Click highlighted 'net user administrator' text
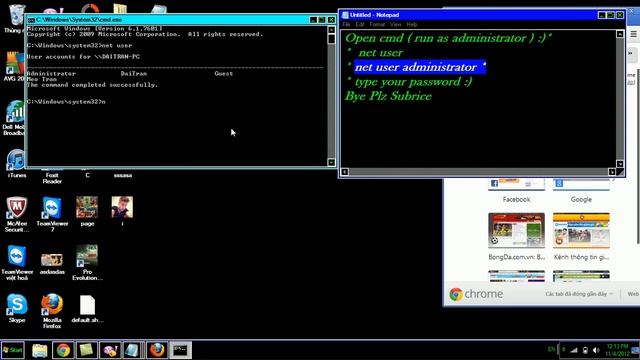Viewport: 640px width, 360px height. 420,67
